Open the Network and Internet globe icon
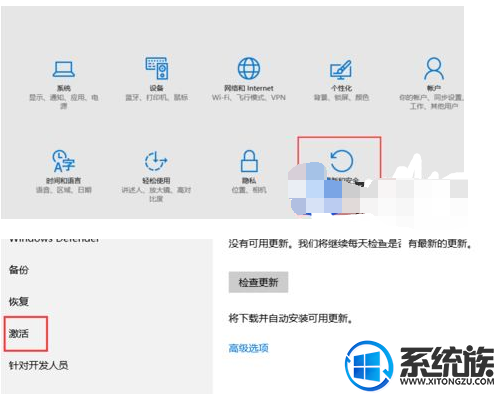This screenshot has width=494, height=394. click(x=249, y=68)
